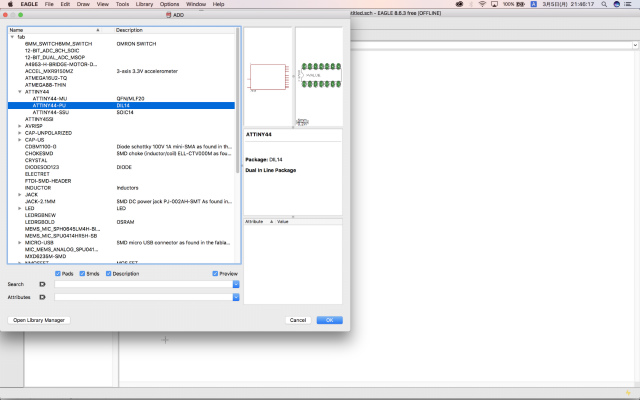Expand the JACK entry
The height and width of the screenshot is (400, 640).
click(x=20, y=195)
